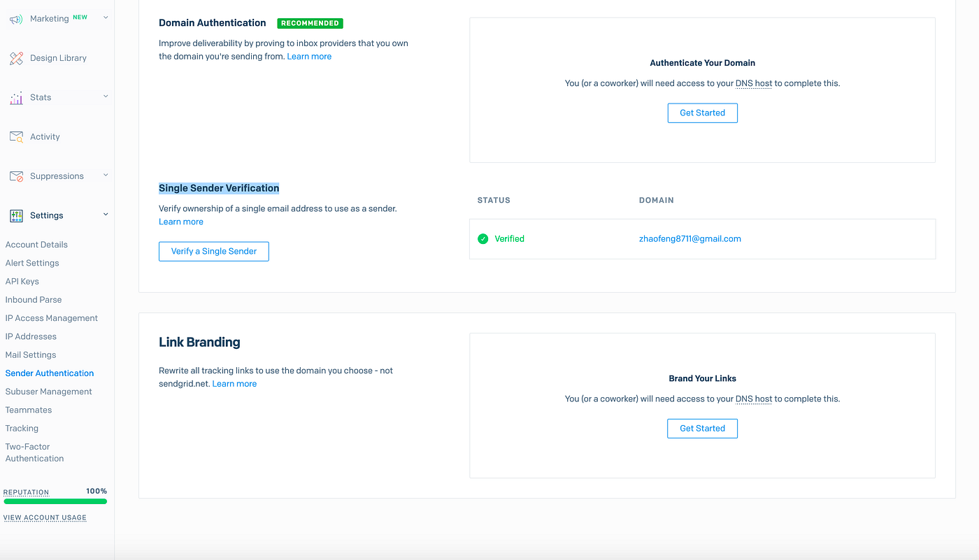Select the Settings sliders icon
Viewport: 979px width, 560px height.
tap(15, 215)
